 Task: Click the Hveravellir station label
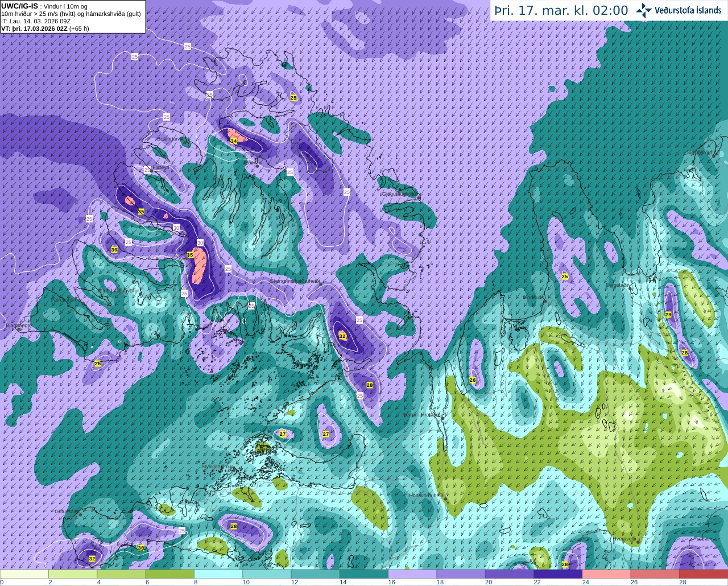click(x=624, y=538)
